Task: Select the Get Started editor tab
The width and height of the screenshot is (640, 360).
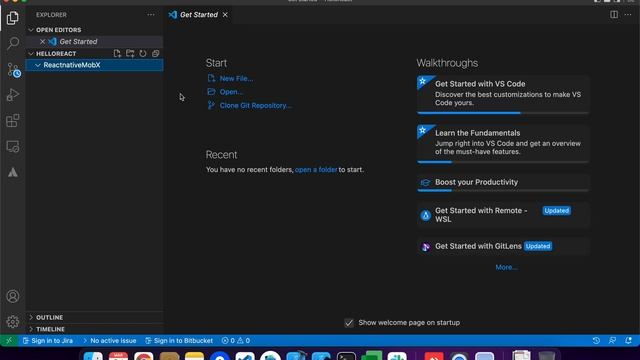Action: (199, 15)
